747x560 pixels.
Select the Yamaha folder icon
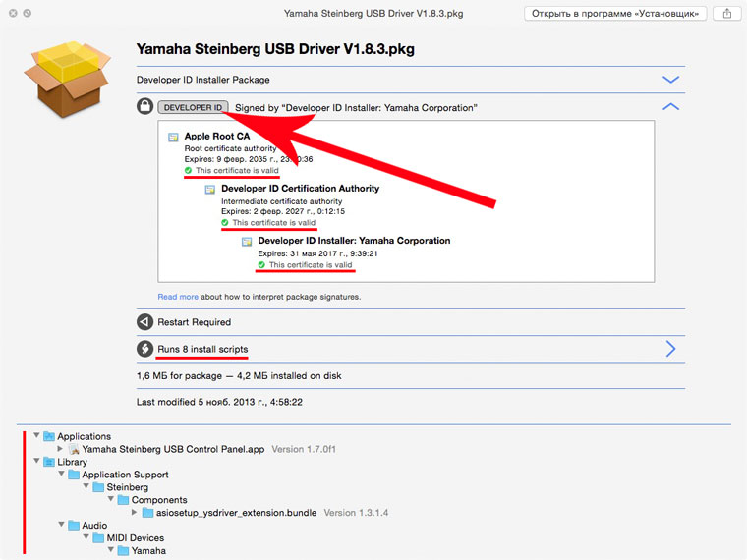[124, 550]
